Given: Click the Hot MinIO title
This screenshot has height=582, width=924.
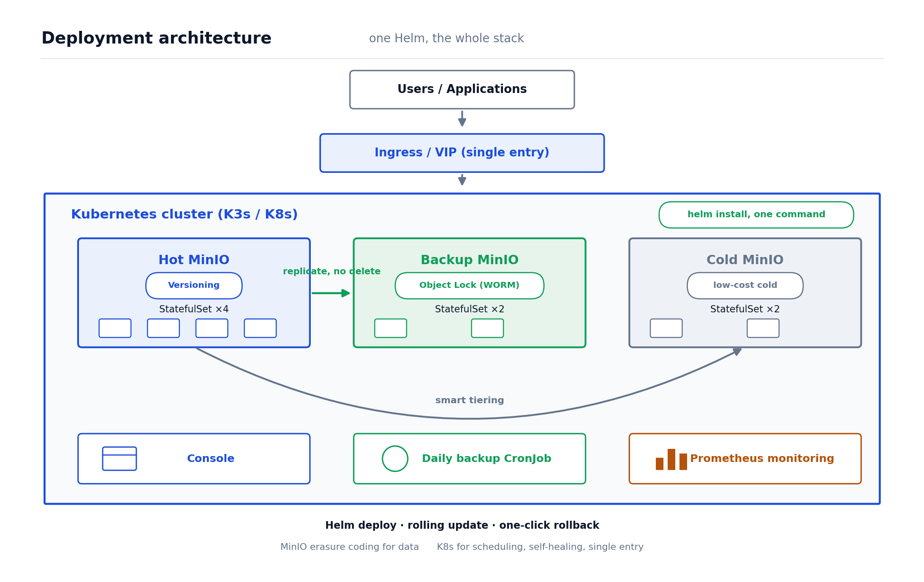Looking at the screenshot, I should [x=194, y=260].
